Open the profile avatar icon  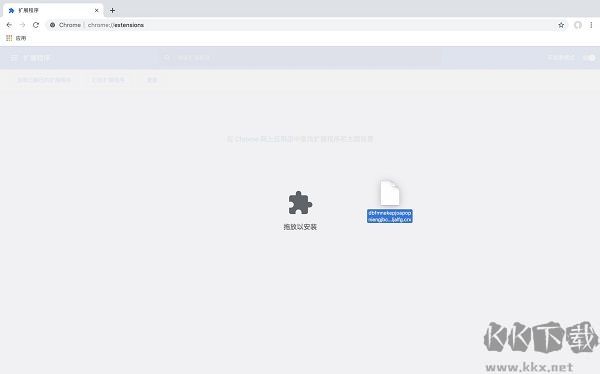point(578,25)
